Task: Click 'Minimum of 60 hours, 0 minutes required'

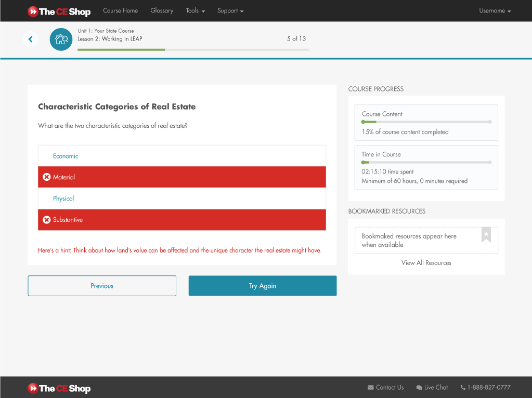Action: click(414, 181)
